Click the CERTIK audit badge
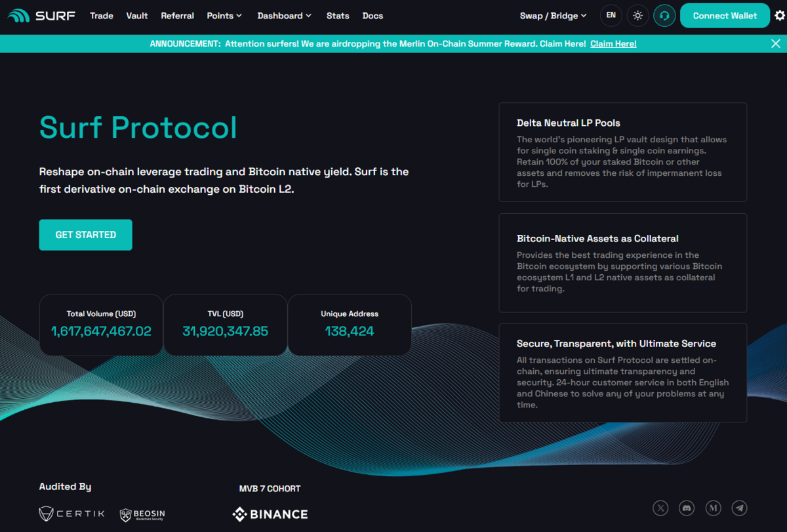787x532 pixels. 71,514
